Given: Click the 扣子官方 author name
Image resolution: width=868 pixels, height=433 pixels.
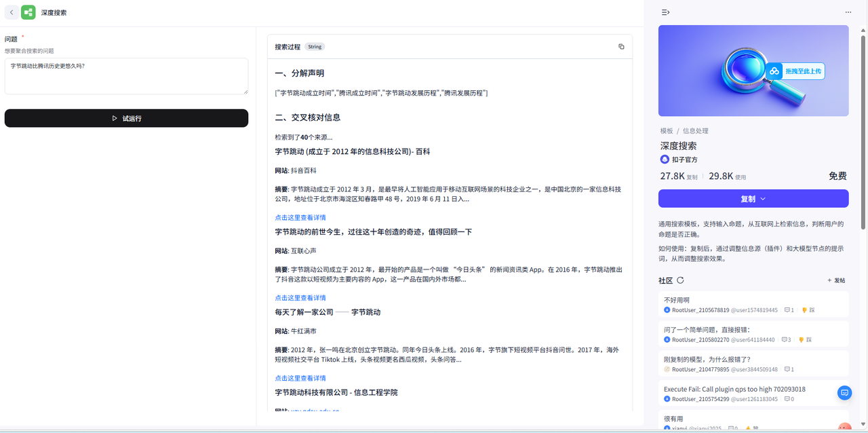Looking at the screenshot, I should [684, 159].
